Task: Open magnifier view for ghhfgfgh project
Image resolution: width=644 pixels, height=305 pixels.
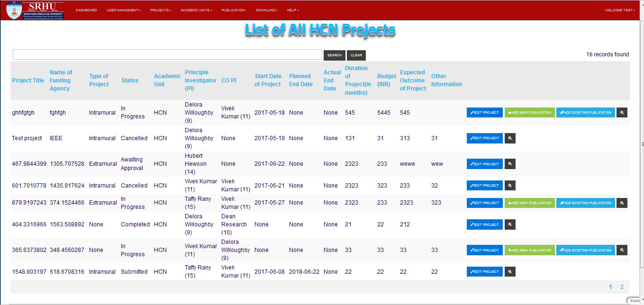Action: pyautogui.click(x=622, y=113)
